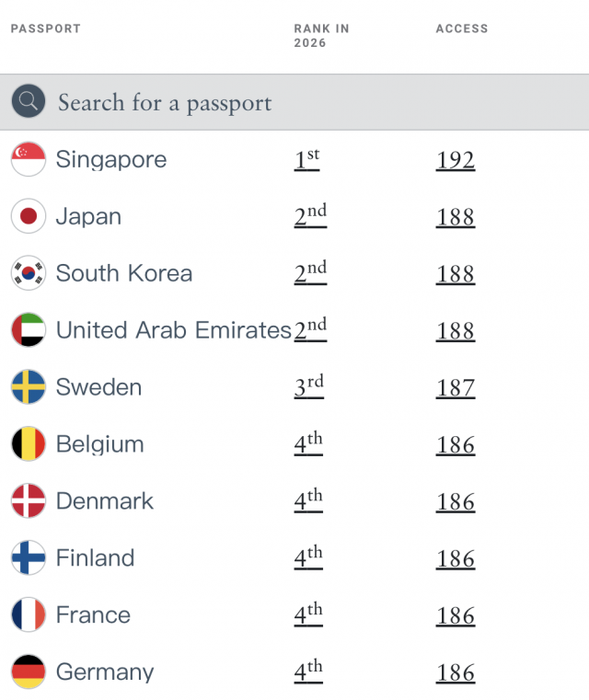Viewport: 589px width, 700px height.
Task: Sort by the Rank in 2026 column header
Action: (321, 36)
